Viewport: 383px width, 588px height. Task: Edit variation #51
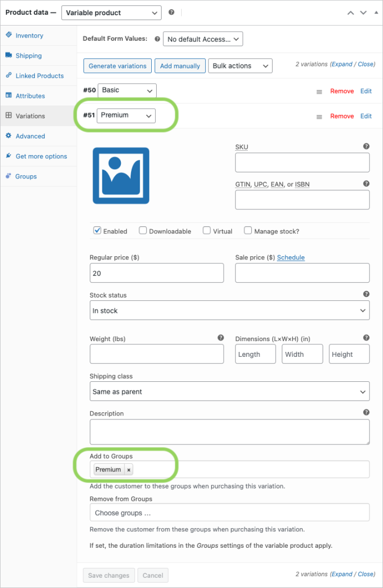tap(366, 116)
